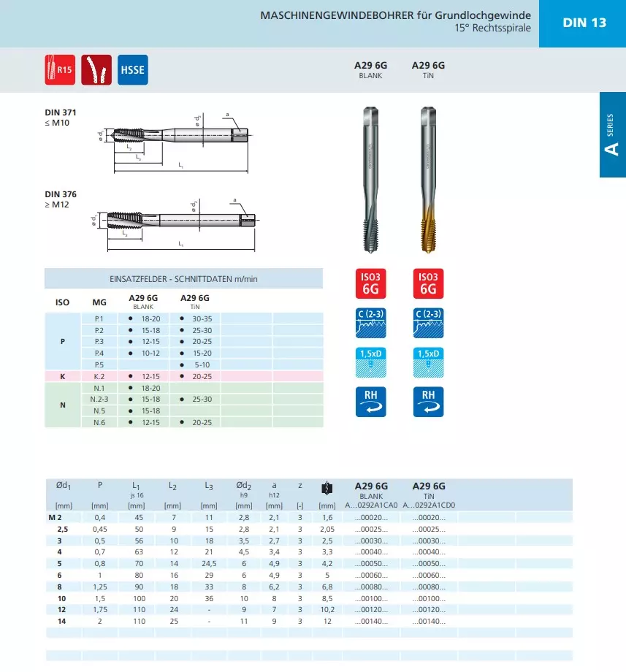The width and height of the screenshot is (626, 672).
Task: Select the A SERIES side tab
Action: pyautogui.click(x=612, y=134)
